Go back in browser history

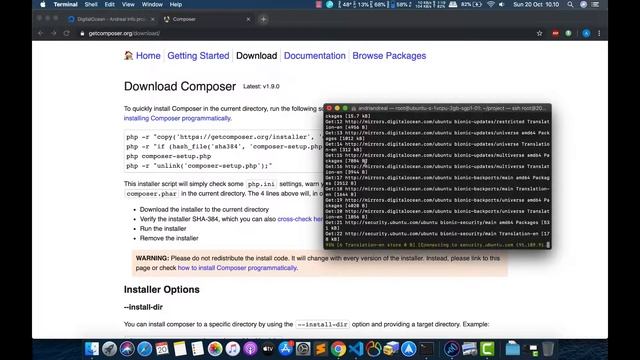pos(41,33)
